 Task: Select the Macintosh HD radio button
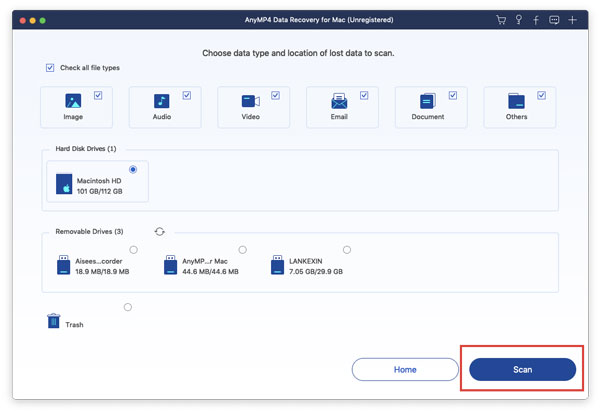coord(133,169)
